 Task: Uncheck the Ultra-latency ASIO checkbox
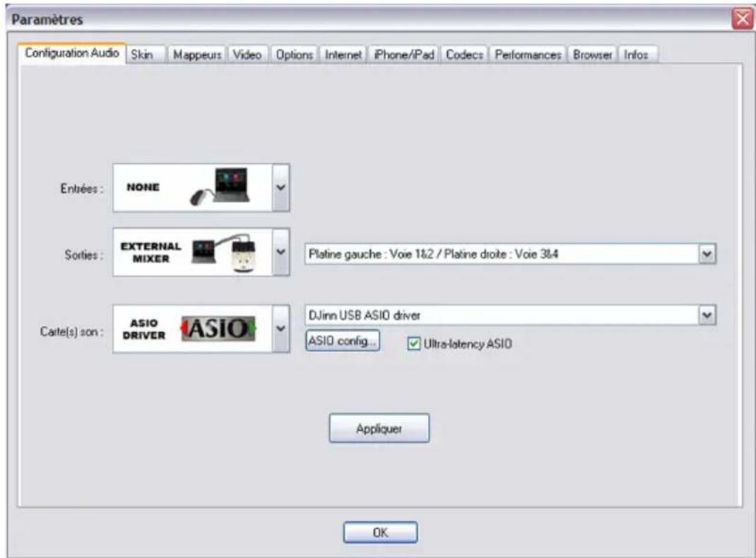click(413, 343)
